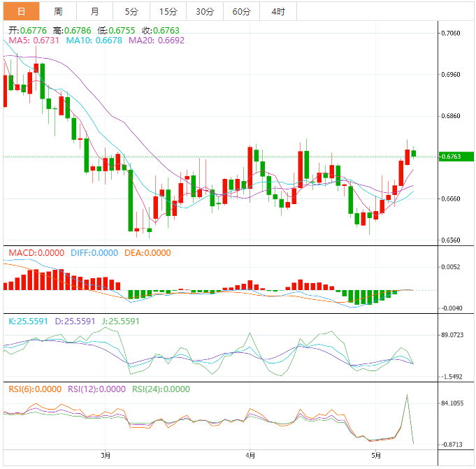Screen dimensions: 476x469
Task: Click the 5月 date axis marker
Action: (x=376, y=455)
